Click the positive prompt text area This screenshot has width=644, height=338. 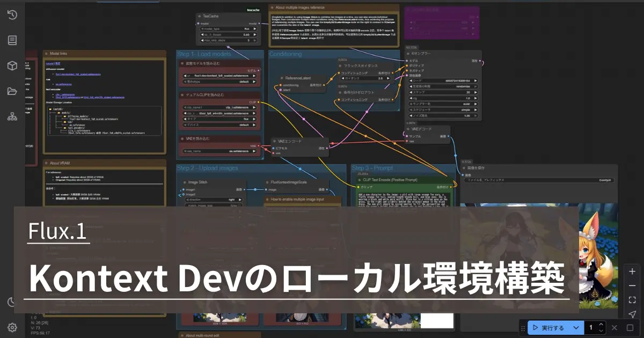pyautogui.click(x=403, y=200)
